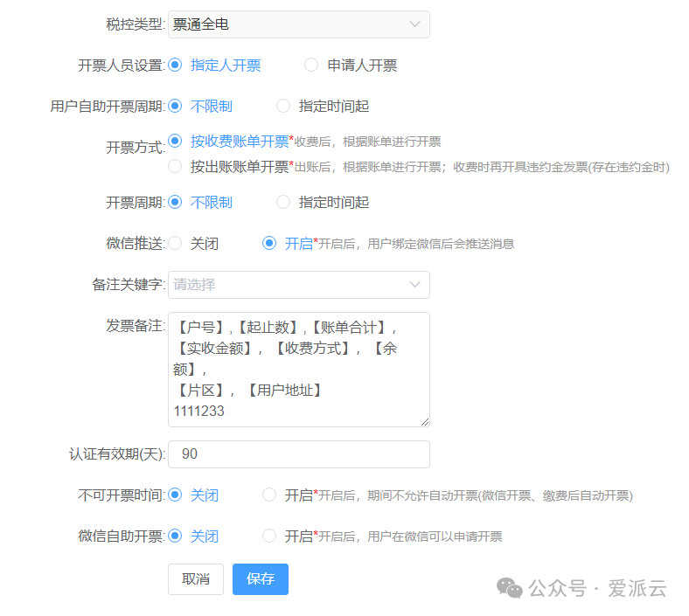The image size is (689, 616).
Task: Grab the 发票备注 textarea resize handle
Action: 424,422
